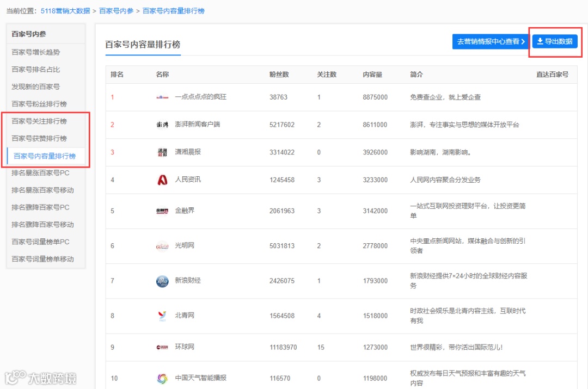Open 百家号增长趋势 in sidebar
The height and width of the screenshot is (389, 588).
(35, 52)
